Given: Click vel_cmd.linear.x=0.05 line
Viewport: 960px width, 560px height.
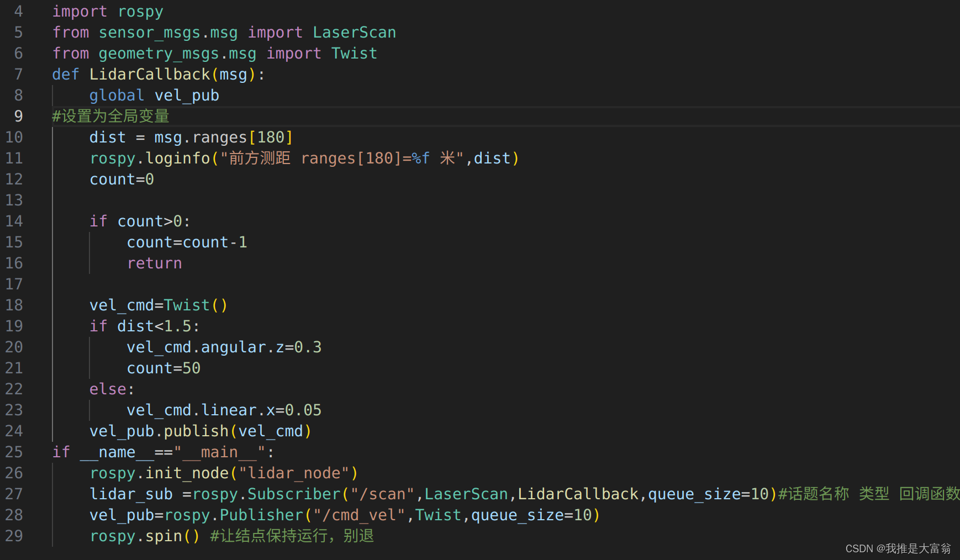Looking at the screenshot, I should point(224,410).
